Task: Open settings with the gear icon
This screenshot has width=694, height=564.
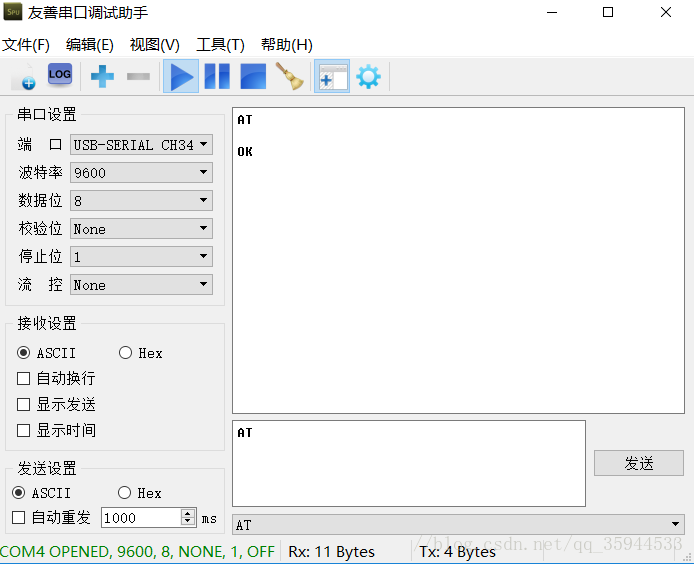Action: (368, 77)
